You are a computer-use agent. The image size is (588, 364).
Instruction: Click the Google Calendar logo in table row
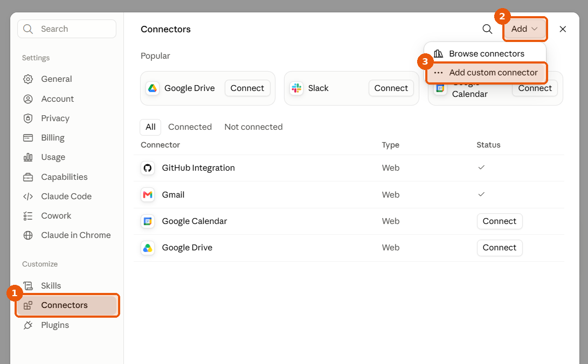(x=148, y=221)
